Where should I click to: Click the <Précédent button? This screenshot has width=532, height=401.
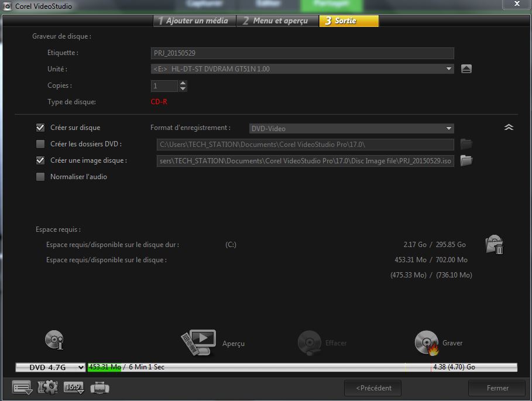(x=373, y=388)
